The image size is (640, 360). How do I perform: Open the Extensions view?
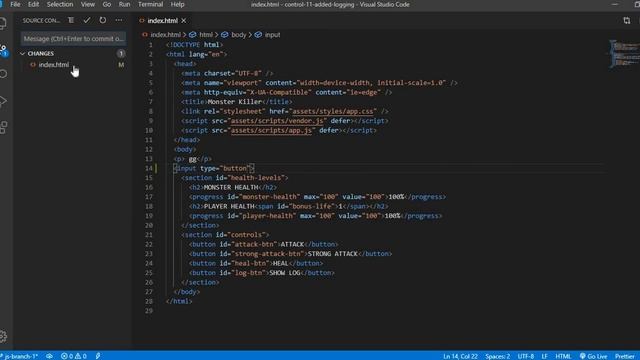tap(3, 127)
